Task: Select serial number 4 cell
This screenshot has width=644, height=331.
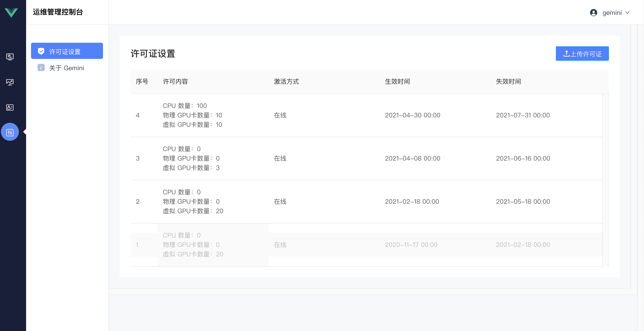Action: click(137, 115)
